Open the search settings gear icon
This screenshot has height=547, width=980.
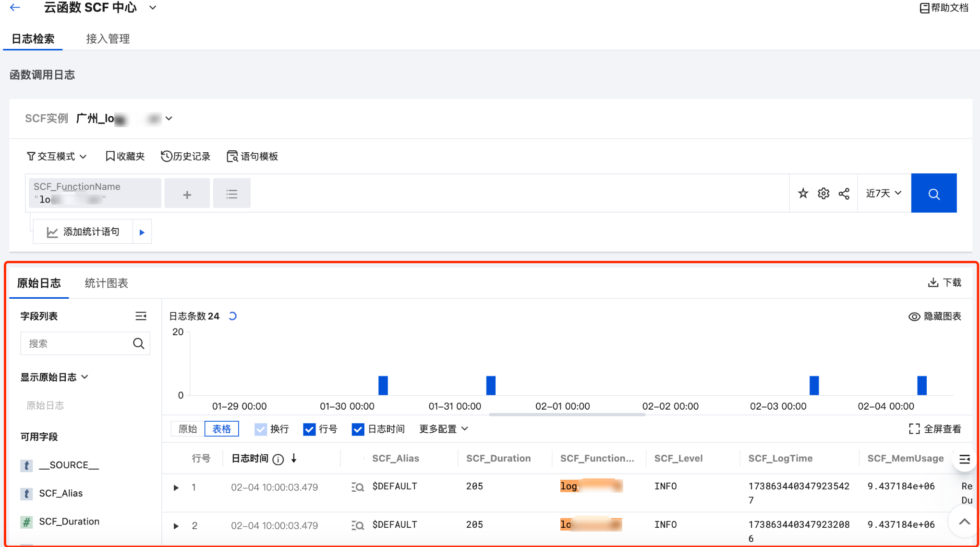click(823, 193)
